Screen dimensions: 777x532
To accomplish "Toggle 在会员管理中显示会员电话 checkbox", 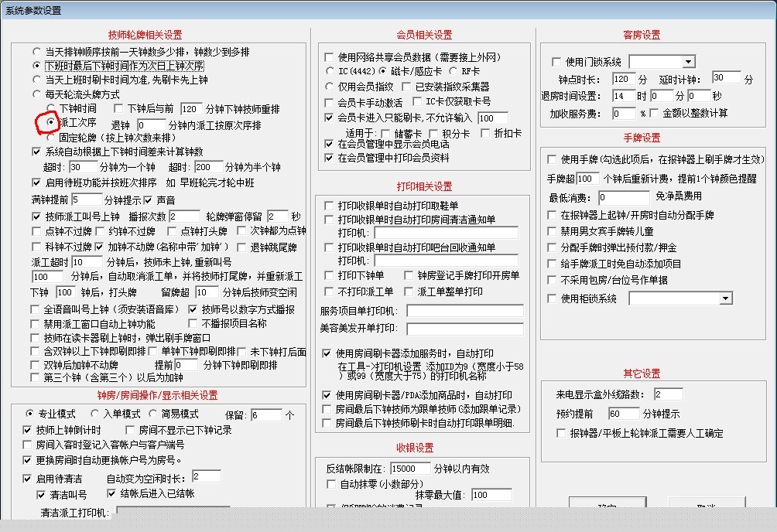I will pyautogui.click(x=329, y=144).
